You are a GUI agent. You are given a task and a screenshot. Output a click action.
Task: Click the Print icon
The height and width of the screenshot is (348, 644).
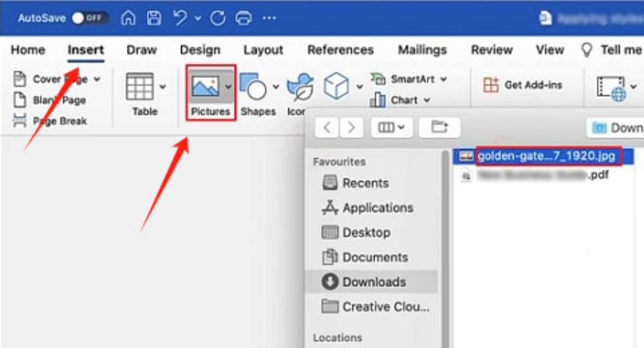[x=243, y=18]
